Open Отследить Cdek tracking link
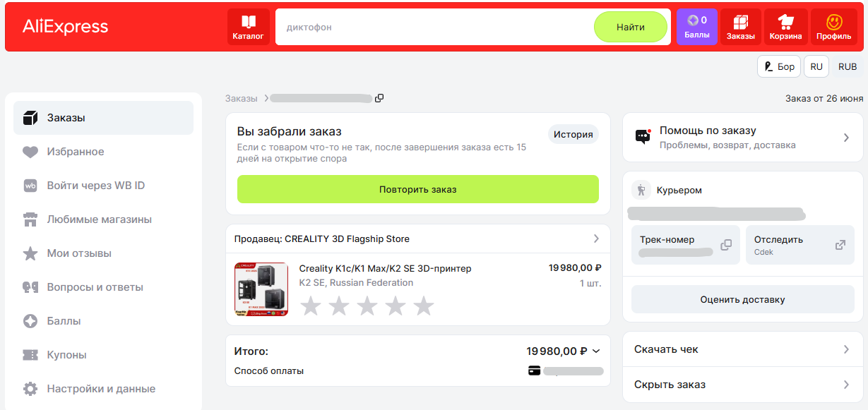Image resolution: width=868 pixels, height=410 pixels. coord(800,245)
